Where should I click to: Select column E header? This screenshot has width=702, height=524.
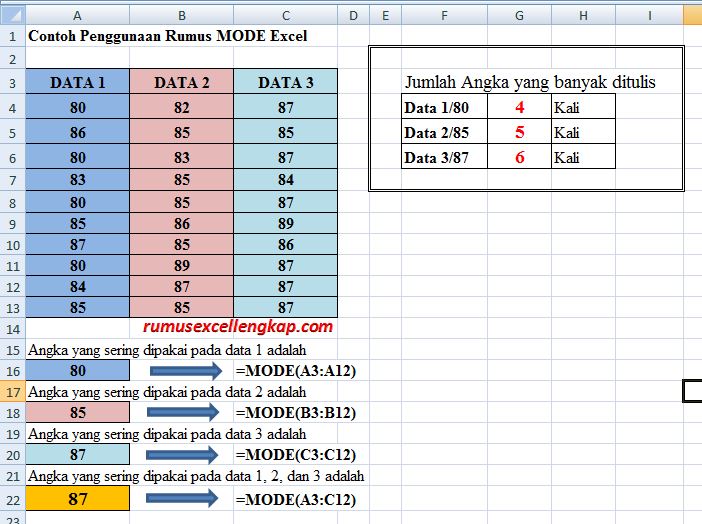tap(385, 16)
